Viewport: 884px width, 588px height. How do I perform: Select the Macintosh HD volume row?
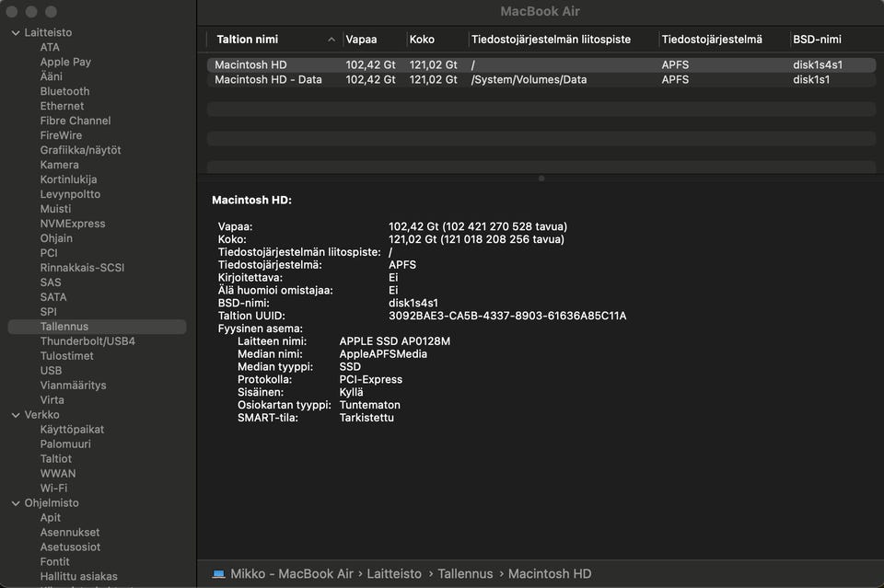541,64
